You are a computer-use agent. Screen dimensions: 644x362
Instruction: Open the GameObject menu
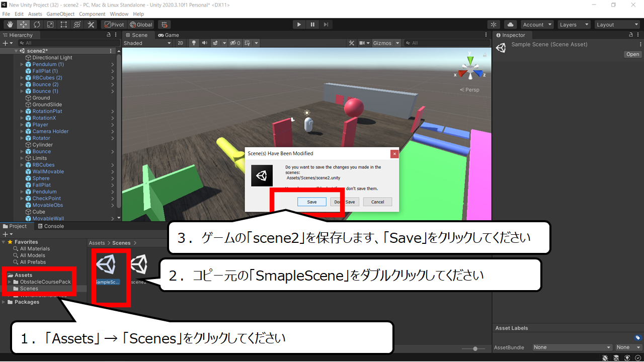61,14
